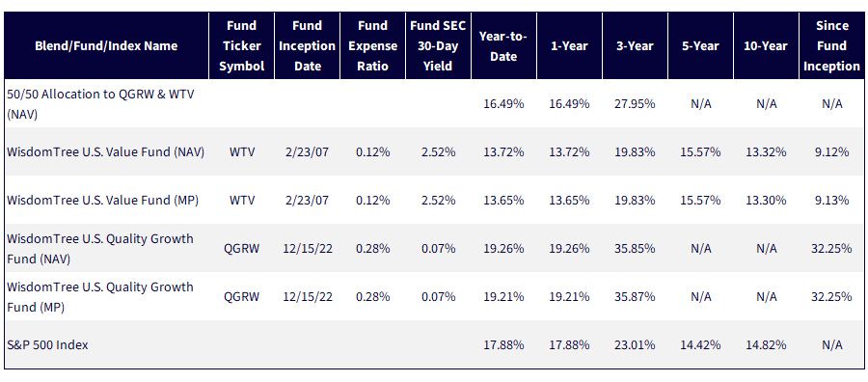Click the 27.95% 3-Year blend value
The width and height of the screenshot is (868, 382).
pyautogui.click(x=635, y=103)
